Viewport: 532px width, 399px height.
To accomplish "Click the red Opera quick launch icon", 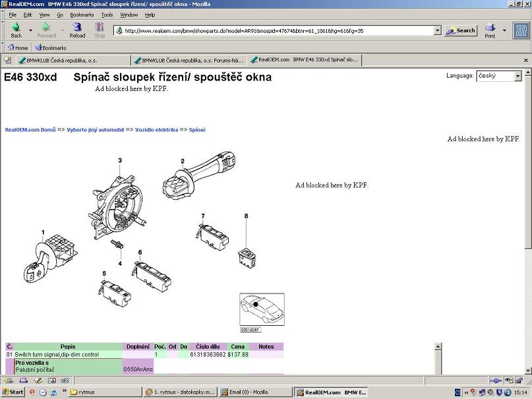I will 32,392.
